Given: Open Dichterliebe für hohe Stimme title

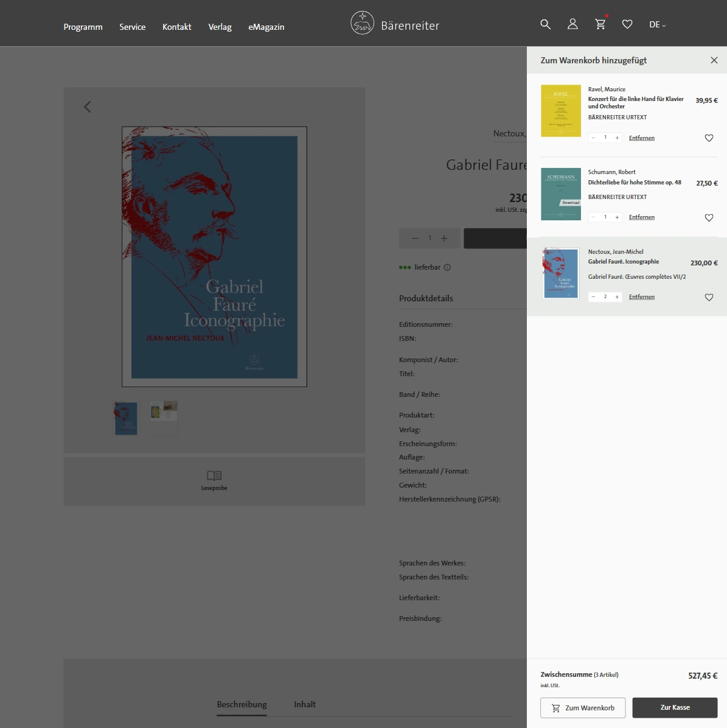Looking at the screenshot, I should click(635, 183).
